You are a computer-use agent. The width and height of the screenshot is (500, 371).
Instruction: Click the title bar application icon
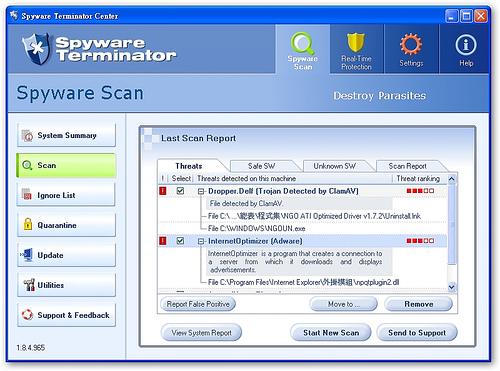tap(14, 15)
